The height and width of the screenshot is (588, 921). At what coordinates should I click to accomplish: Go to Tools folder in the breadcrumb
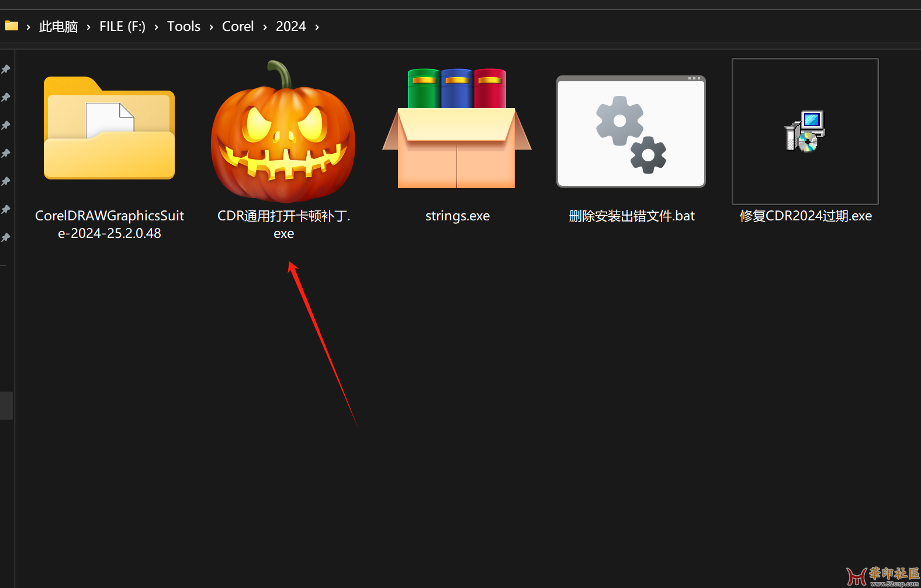[x=183, y=26]
